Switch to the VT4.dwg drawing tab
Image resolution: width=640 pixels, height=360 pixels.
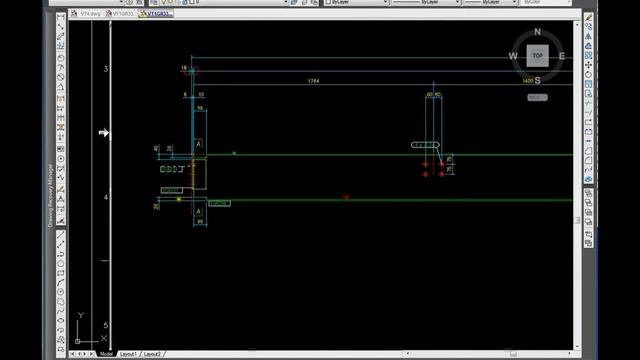[86, 13]
